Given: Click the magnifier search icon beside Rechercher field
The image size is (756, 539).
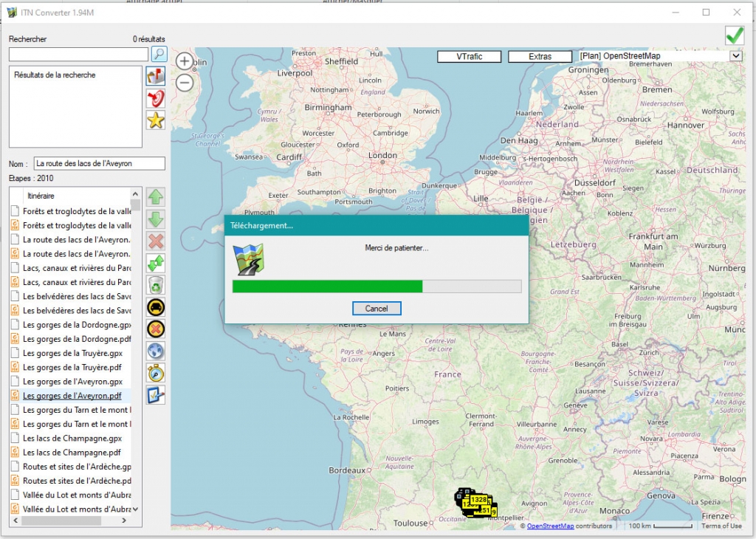Looking at the screenshot, I should (x=159, y=54).
